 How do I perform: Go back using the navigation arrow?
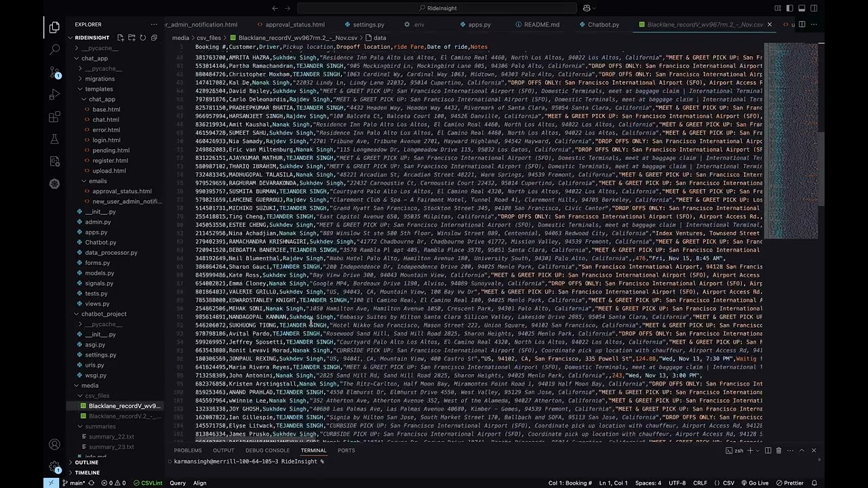click(275, 8)
